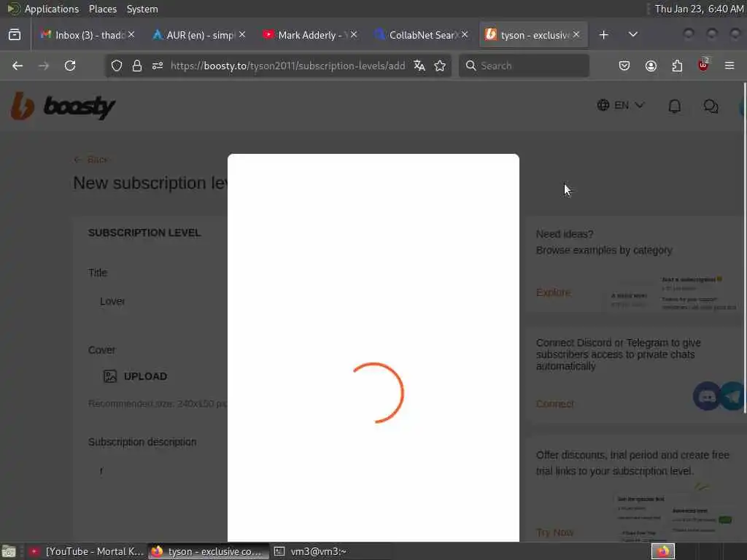The image size is (747, 560).
Task: Click the address bar URL
Action: [x=287, y=66]
